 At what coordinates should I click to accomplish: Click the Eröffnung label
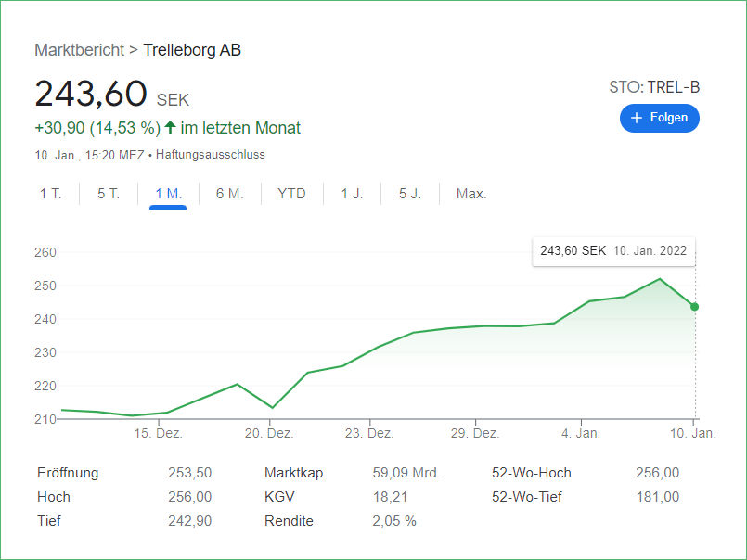[68, 473]
